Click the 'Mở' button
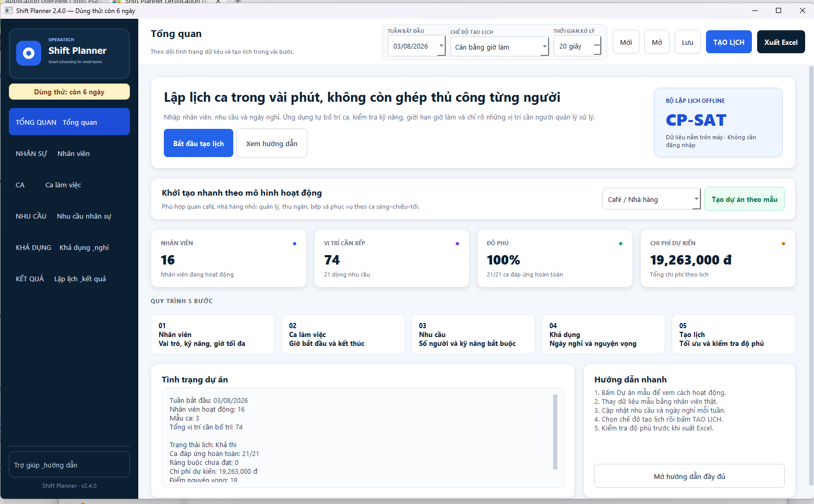 pyautogui.click(x=657, y=42)
